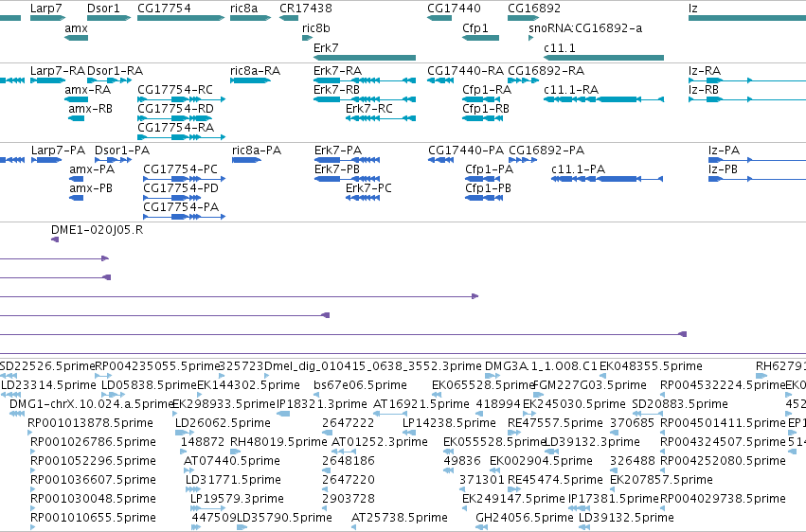Screen dimensions: 806x532
Task: Select the CG16892-PA protein label
Action: tap(546, 150)
